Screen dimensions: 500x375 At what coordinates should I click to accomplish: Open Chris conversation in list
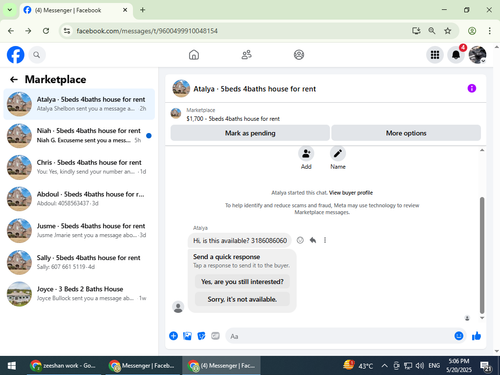79,167
